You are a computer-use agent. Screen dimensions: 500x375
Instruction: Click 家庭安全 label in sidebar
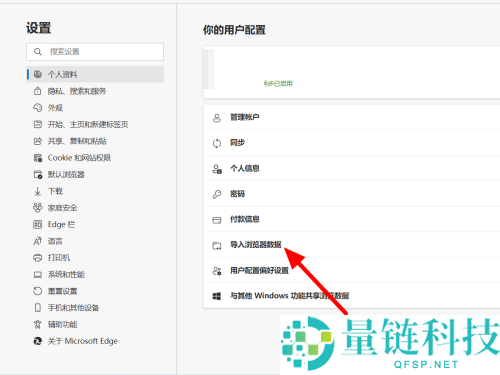coord(62,208)
